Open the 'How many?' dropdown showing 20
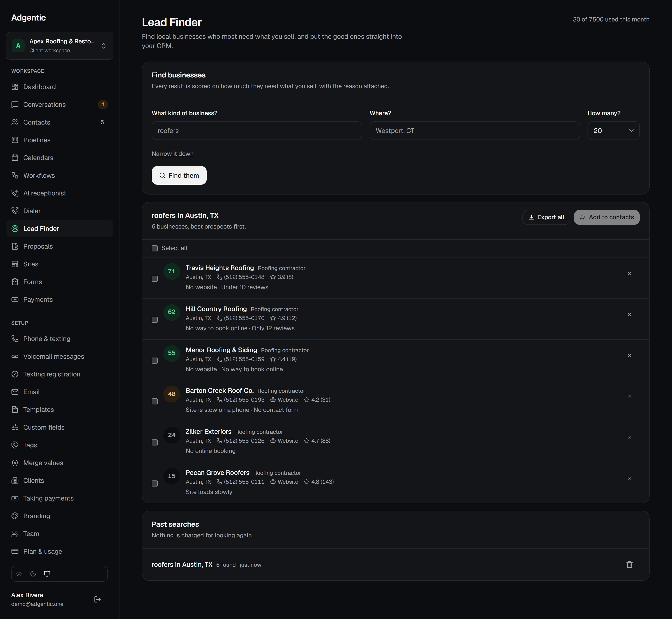The height and width of the screenshot is (619, 672). tap(613, 131)
